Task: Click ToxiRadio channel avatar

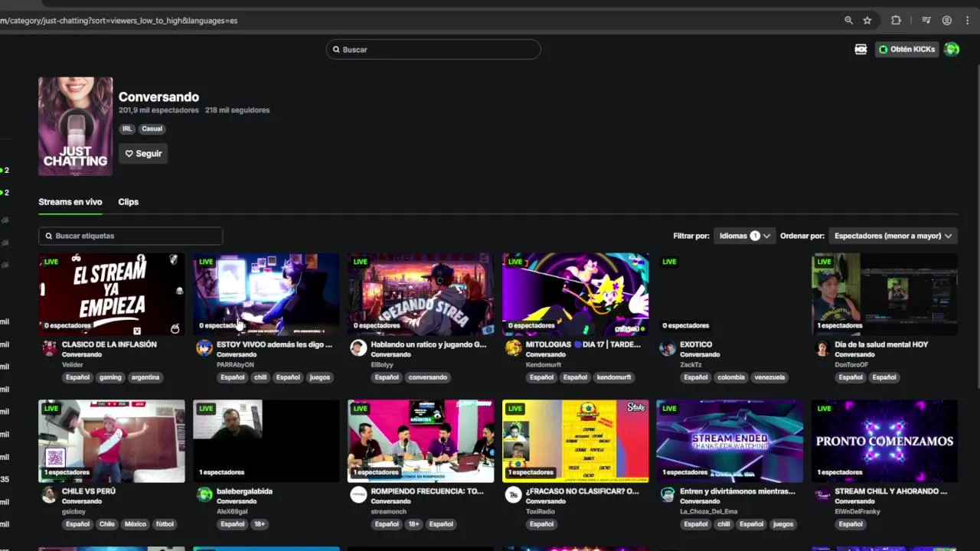Action: (x=513, y=495)
